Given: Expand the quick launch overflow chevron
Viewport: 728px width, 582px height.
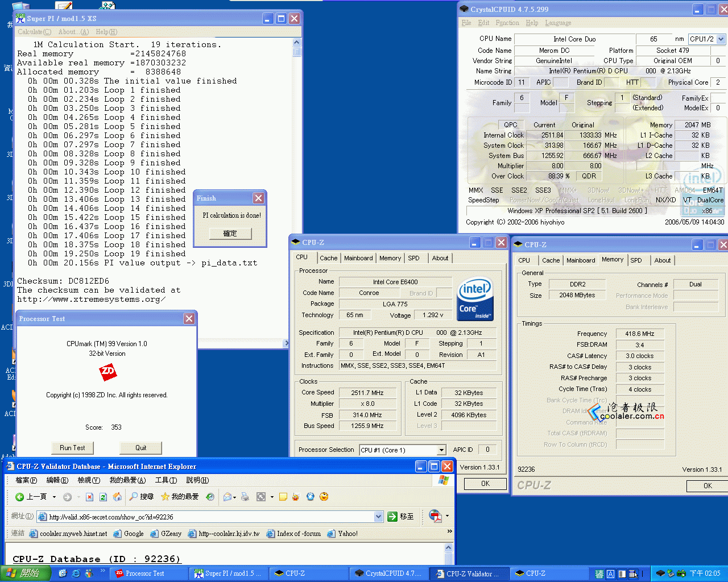Looking at the screenshot, I should point(103,571).
